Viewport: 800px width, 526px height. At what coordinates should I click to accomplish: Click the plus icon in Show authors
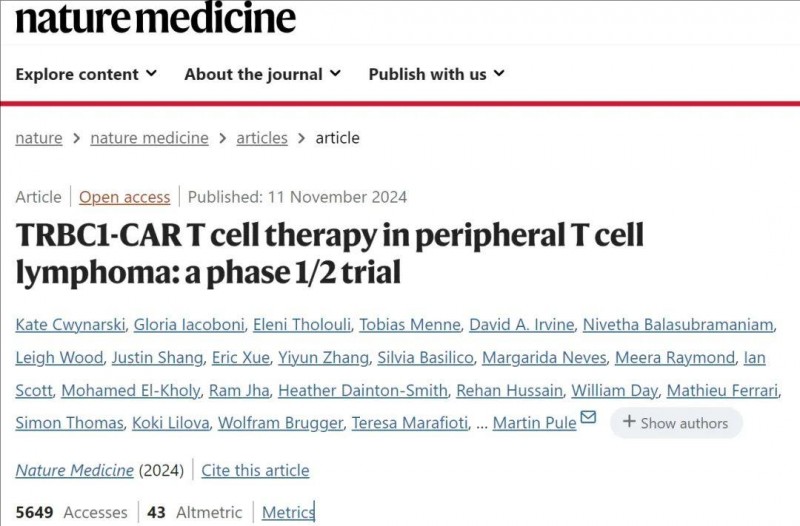pos(629,422)
